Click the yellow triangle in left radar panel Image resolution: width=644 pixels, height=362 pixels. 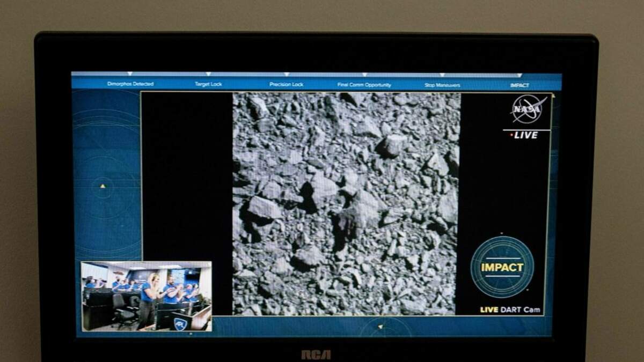pos(103,186)
